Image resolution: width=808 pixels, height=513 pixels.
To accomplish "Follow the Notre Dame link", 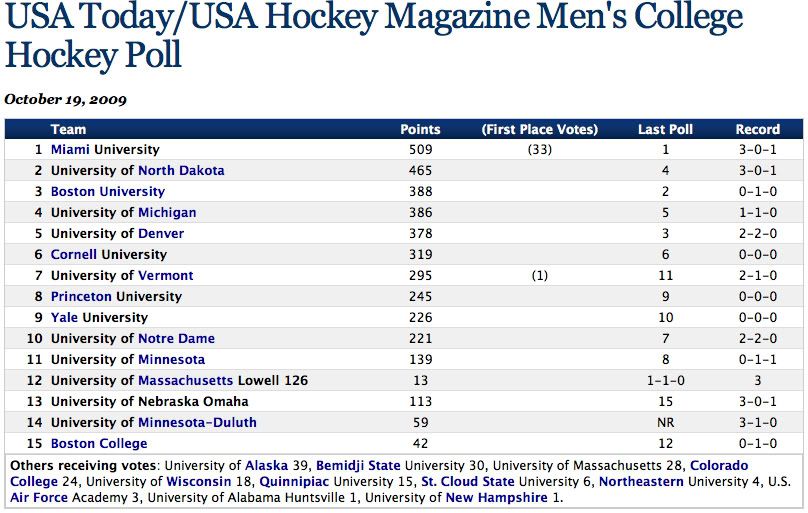I will click(176, 339).
